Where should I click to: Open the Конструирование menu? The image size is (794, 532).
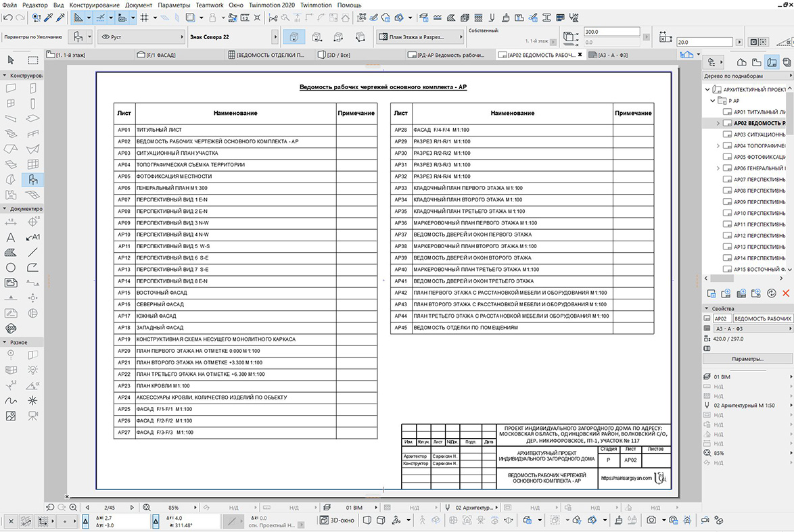pos(94,5)
